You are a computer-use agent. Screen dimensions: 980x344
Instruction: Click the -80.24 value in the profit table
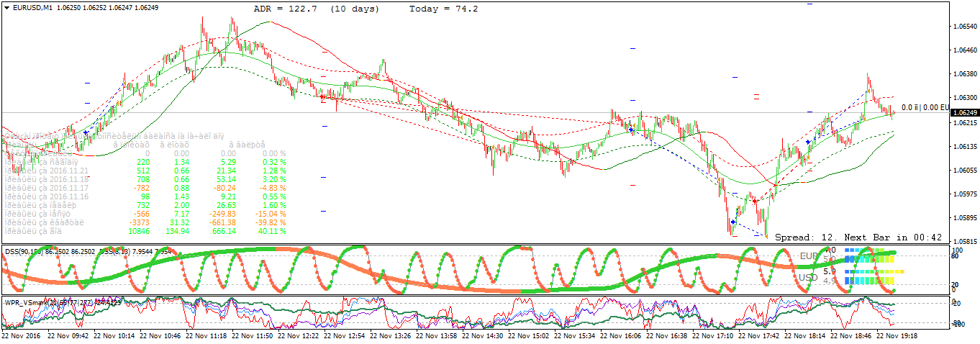224,188
